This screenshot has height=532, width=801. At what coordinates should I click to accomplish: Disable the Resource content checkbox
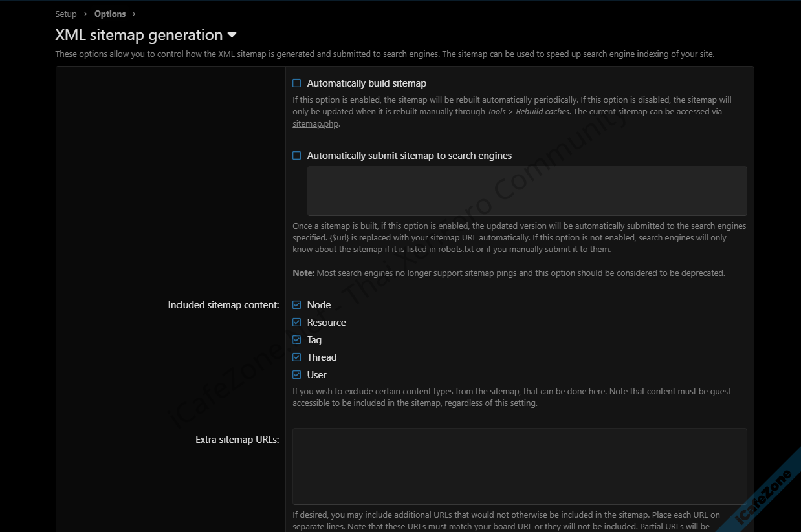pyautogui.click(x=297, y=323)
